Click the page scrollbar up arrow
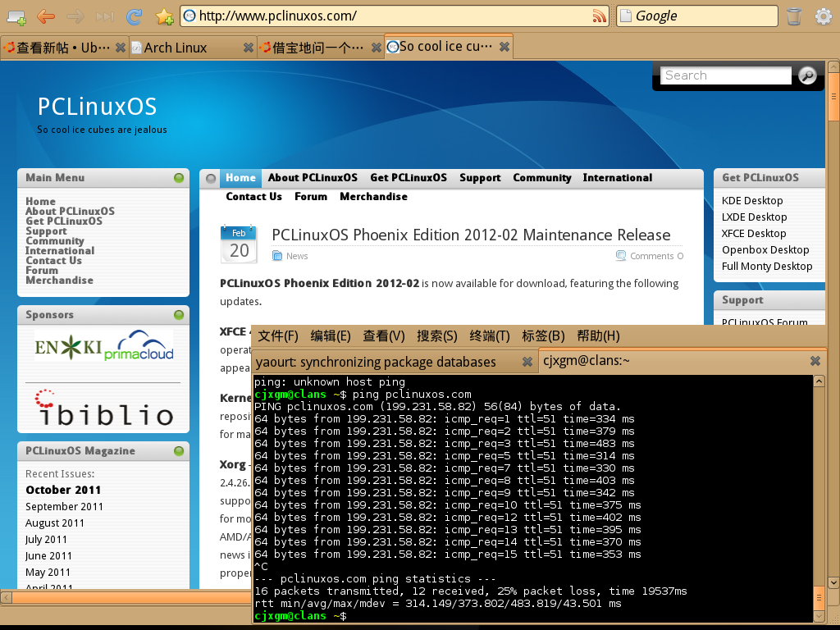The height and width of the screenshot is (630, 840). click(833, 66)
